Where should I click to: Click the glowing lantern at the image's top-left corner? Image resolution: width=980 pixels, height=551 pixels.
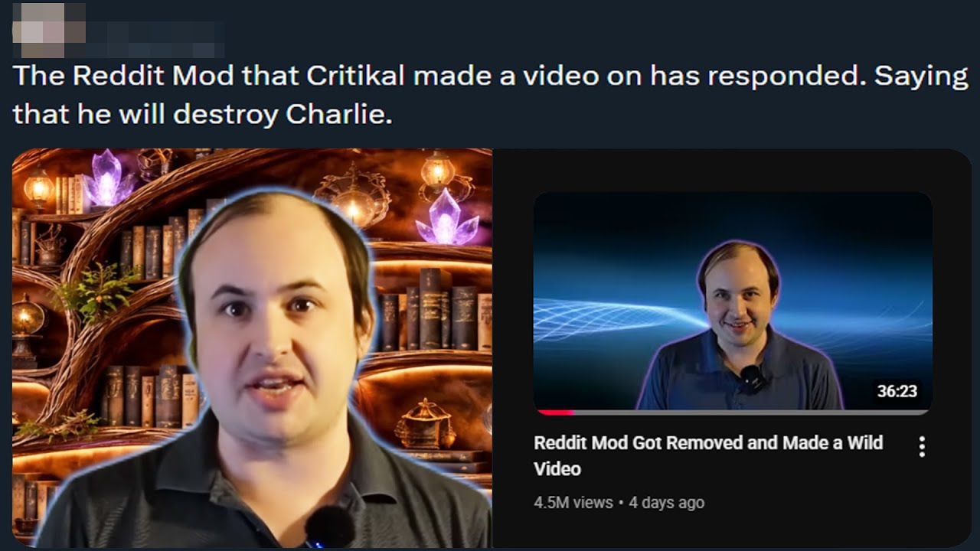click(x=38, y=187)
